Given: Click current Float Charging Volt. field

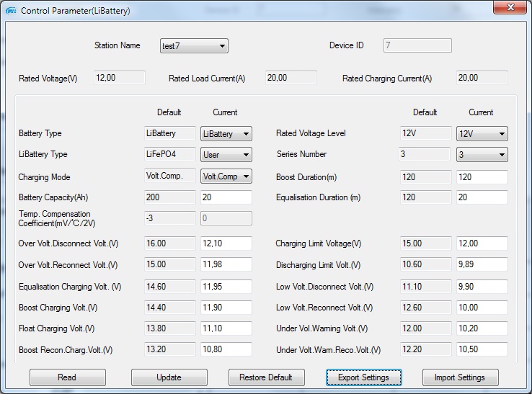Looking at the screenshot, I should pyautogui.click(x=226, y=328).
